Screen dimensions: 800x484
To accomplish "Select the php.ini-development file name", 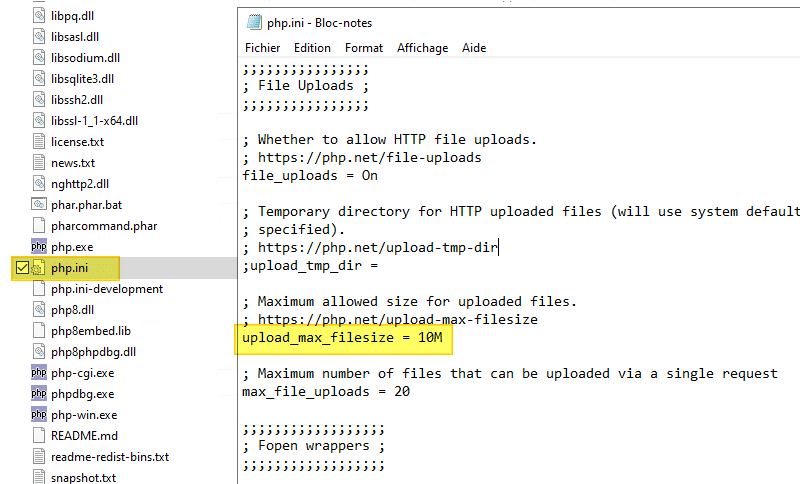I will pos(107,289).
